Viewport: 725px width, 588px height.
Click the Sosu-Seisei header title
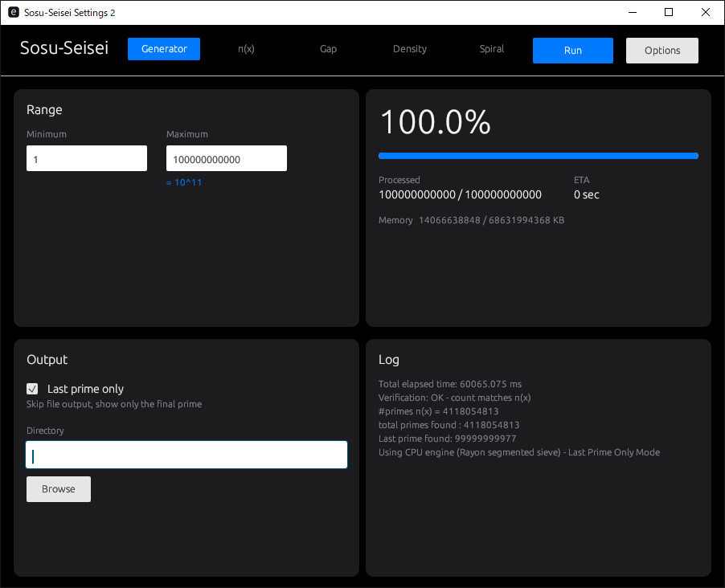point(64,49)
